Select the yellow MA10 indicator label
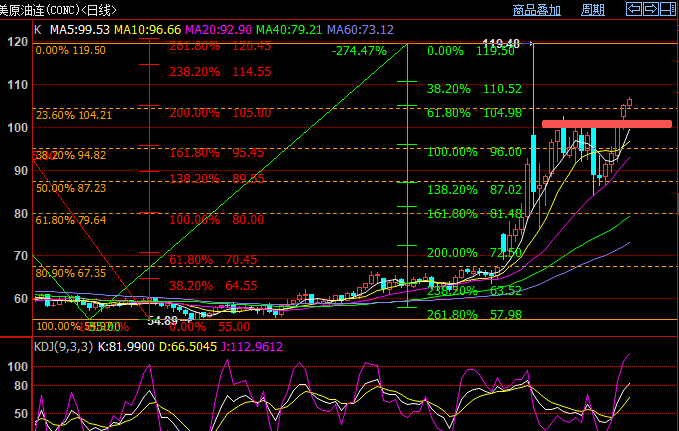The height and width of the screenshot is (431, 679). [147, 30]
